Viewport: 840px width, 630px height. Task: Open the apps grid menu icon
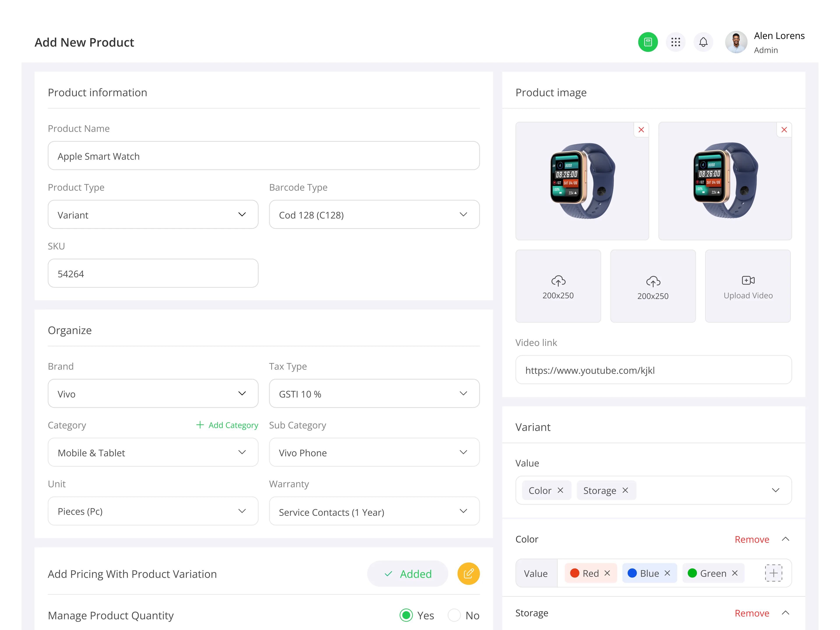tap(675, 42)
